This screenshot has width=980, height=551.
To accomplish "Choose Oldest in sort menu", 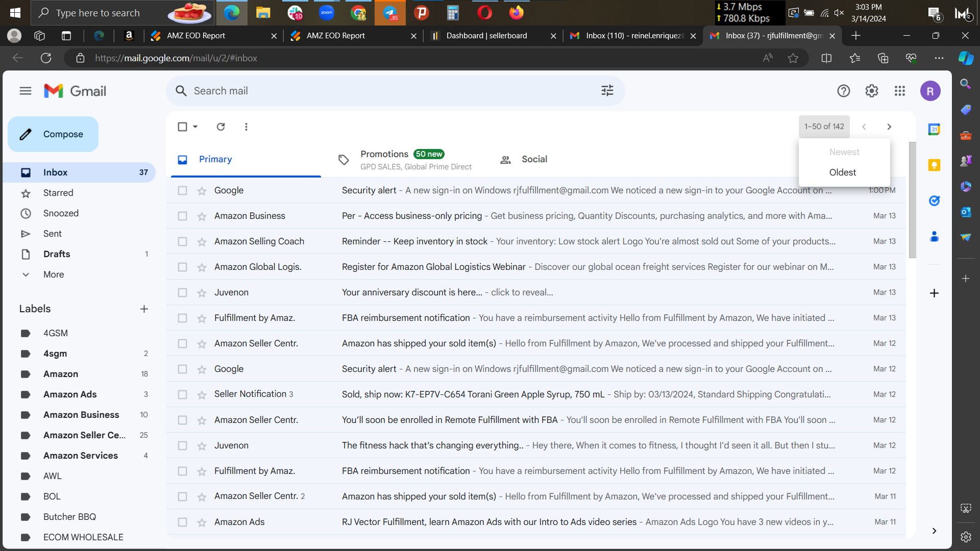I will [843, 172].
